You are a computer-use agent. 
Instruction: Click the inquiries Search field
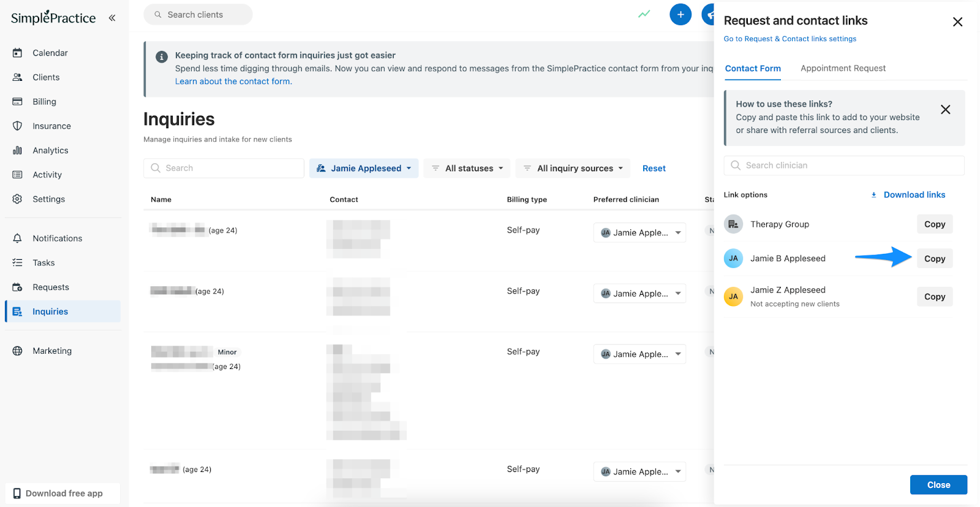[224, 168]
